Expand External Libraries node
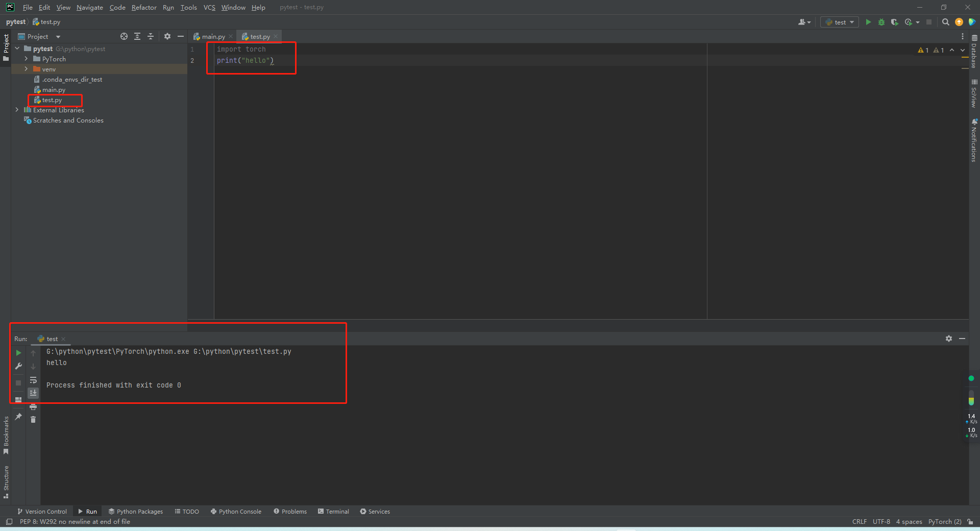Viewport: 980px width, 531px height. tap(17, 110)
